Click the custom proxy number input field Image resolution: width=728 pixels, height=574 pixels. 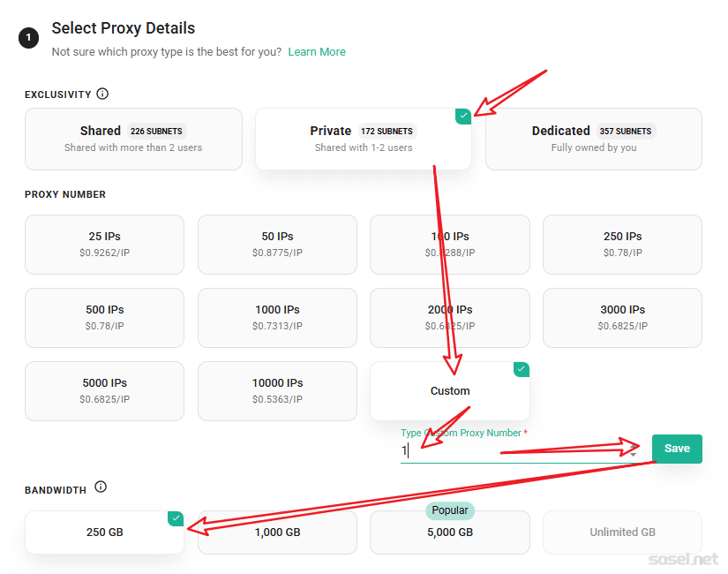[512, 450]
